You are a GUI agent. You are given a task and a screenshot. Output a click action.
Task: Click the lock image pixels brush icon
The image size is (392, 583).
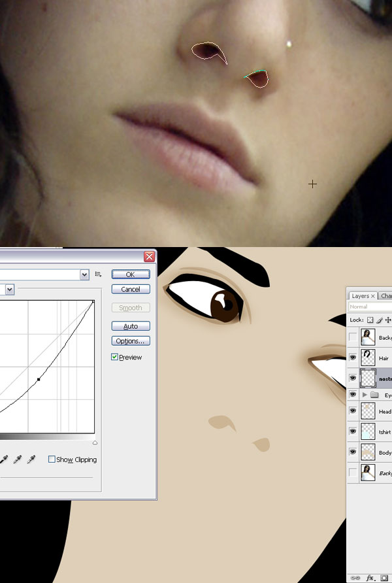click(379, 320)
